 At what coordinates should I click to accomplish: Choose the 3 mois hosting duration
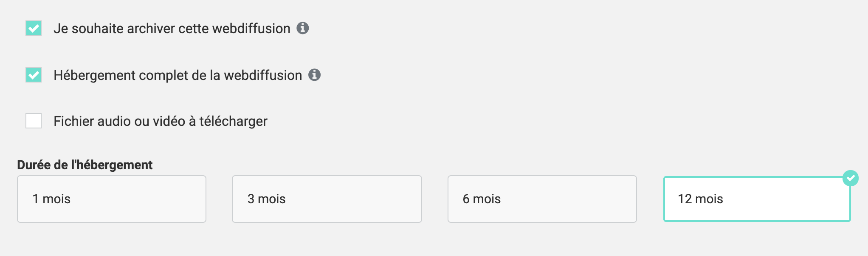pos(327,199)
